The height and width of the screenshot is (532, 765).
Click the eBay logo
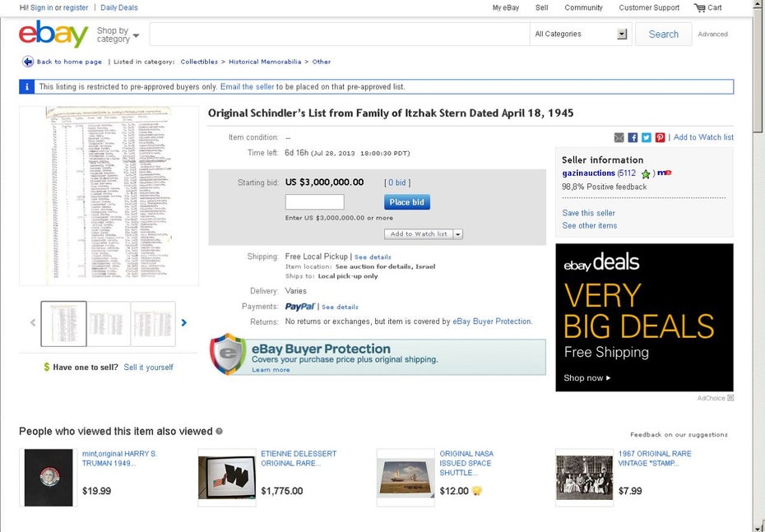pos(53,35)
